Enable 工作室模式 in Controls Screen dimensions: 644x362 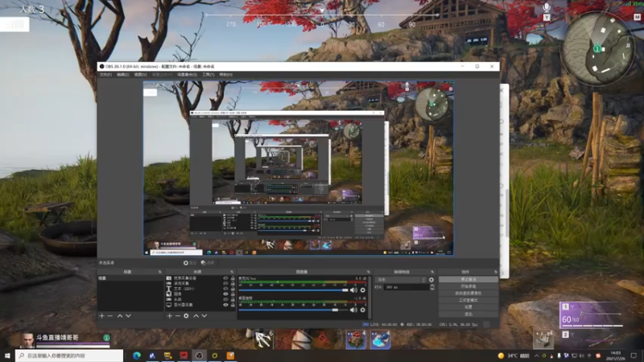[469, 300]
